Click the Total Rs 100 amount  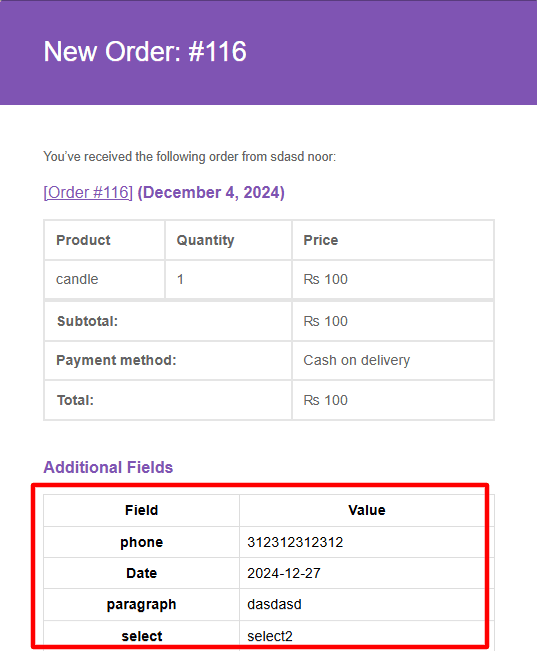tap(326, 400)
